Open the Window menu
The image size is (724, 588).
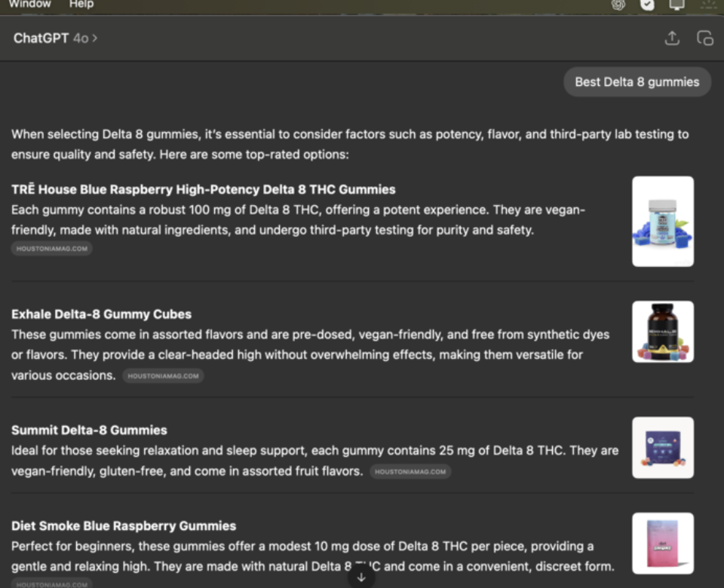[x=30, y=5]
